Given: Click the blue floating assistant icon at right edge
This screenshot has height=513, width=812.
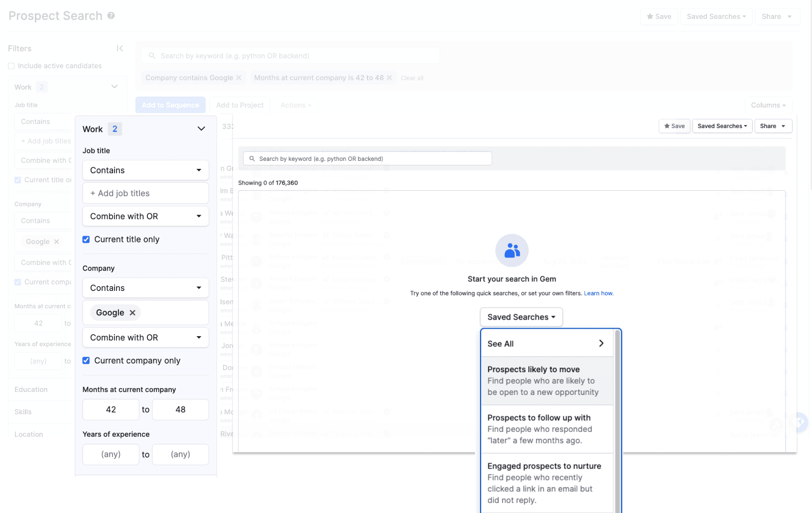Looking at the screenshot, I should [x=800, y=422].
